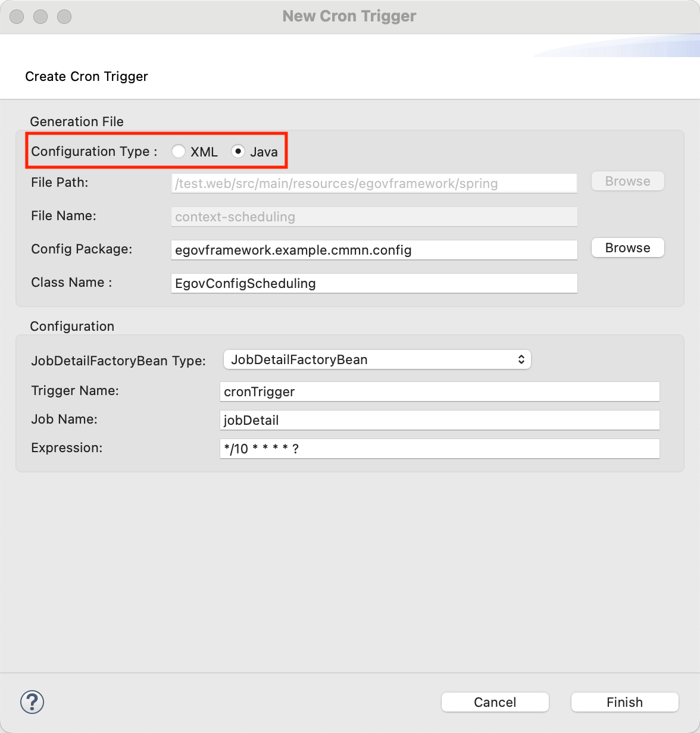
Task: Click the zoom window button in the title bar
Action: (64, 17)
